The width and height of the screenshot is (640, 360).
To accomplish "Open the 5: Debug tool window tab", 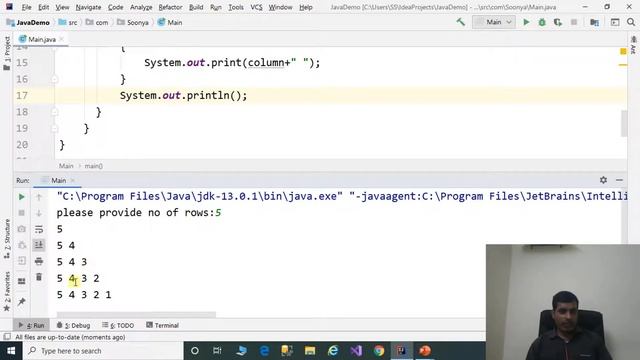I will 73,325.
